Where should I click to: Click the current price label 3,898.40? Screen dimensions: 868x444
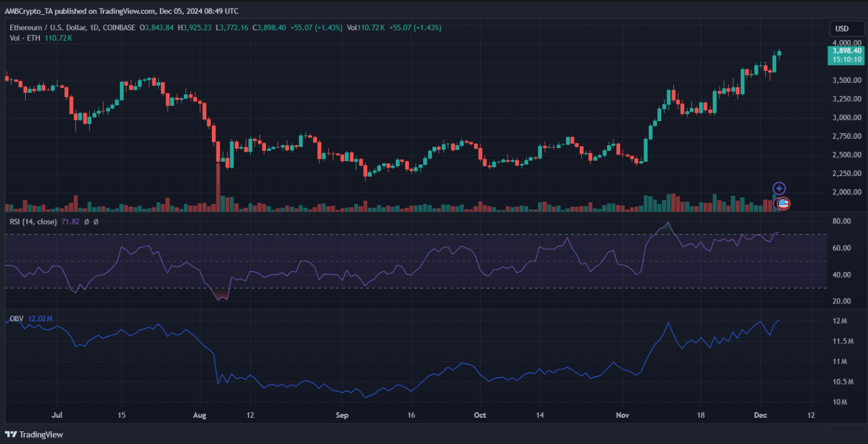[846, 51]
